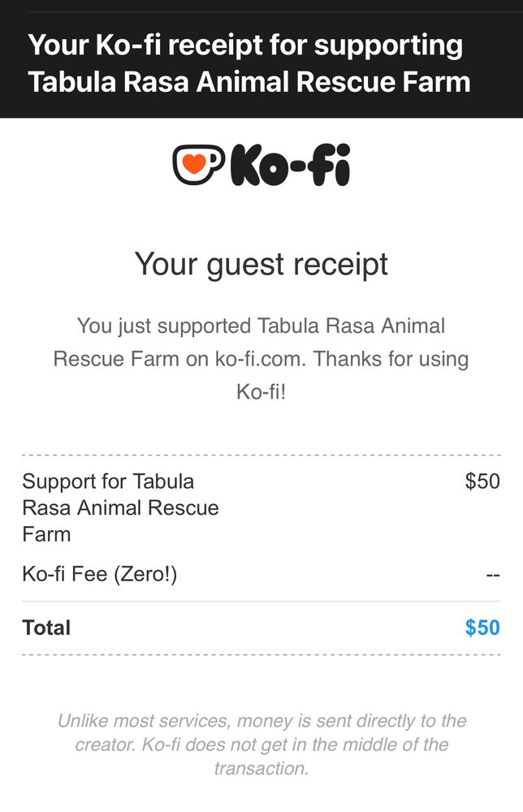Select the 'Your guest receipt' heading
Viewport: 523px width, 812px height.
coord(261,265)
